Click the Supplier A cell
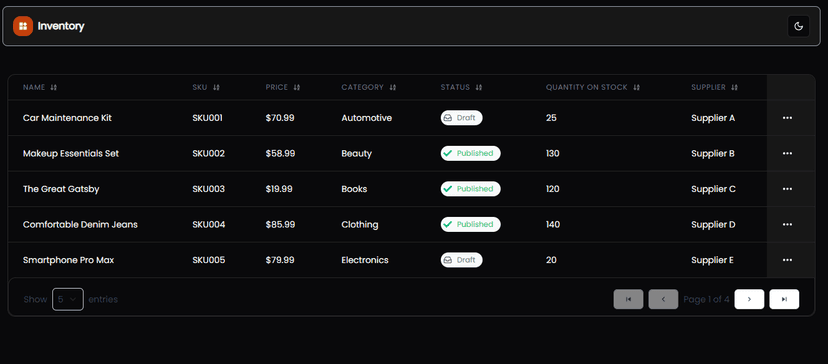This screenshot has height=364, width=828. tap(713, 118)
